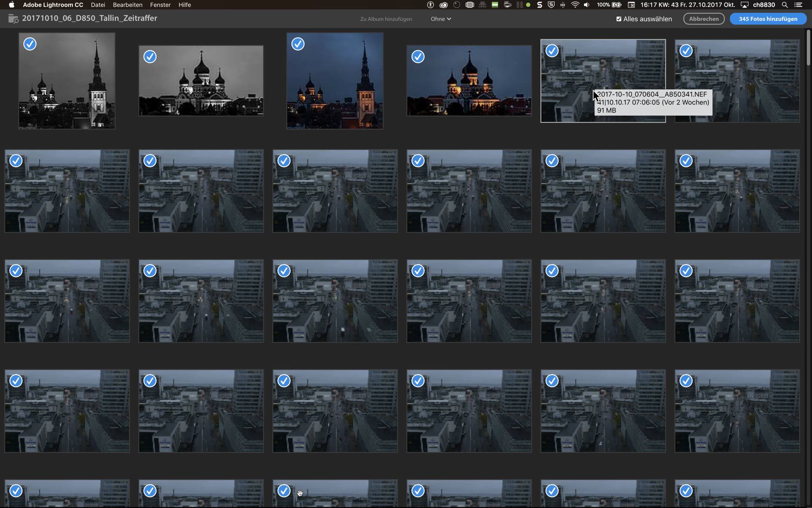Deselect checkmark on lit night cathedral photo

pyautogui.click(x=418, y=57)
